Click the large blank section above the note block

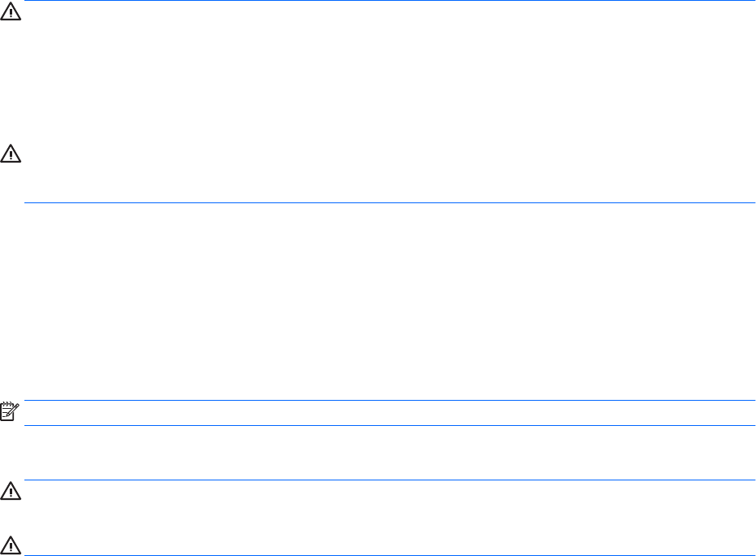pos(390,301)
